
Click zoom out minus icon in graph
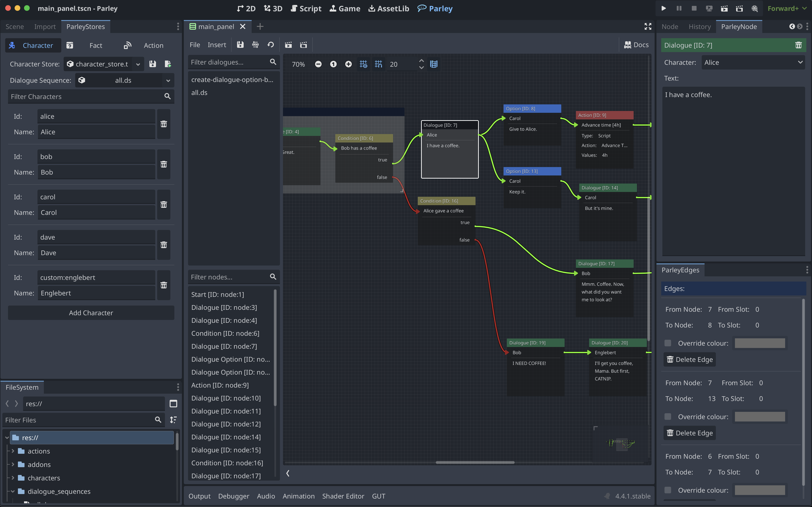(318, 64)
